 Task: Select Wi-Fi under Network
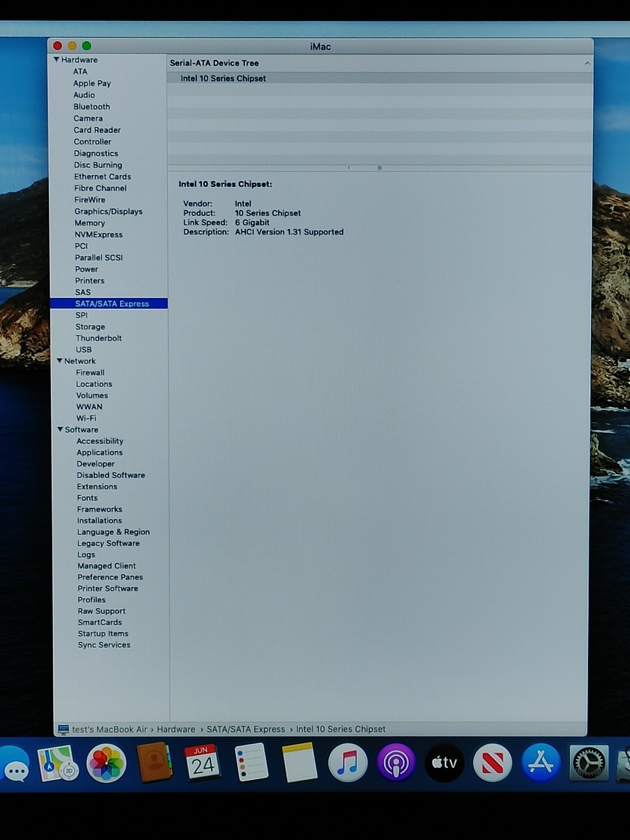86,418
